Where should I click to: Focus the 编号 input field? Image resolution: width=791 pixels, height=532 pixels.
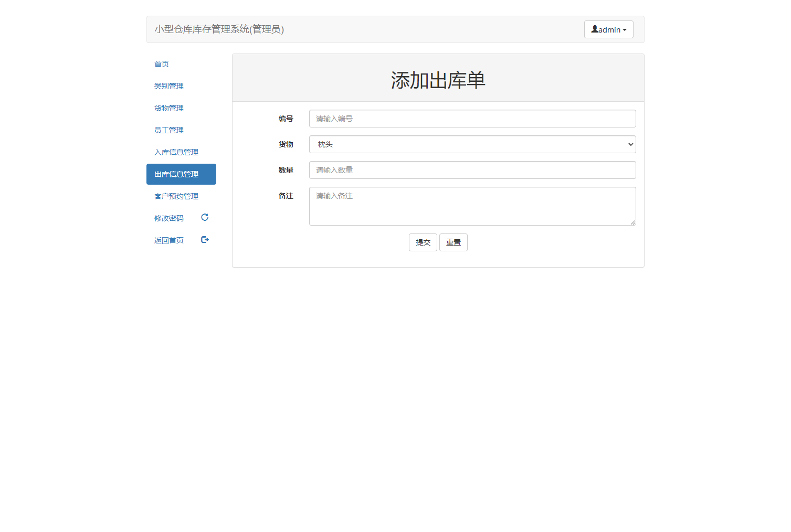[472, 119]
